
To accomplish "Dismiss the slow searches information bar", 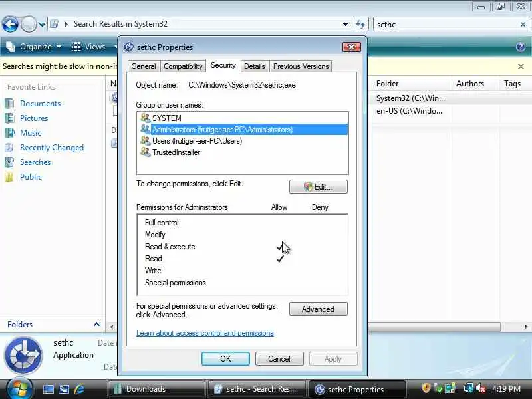I will click(521, 66).
